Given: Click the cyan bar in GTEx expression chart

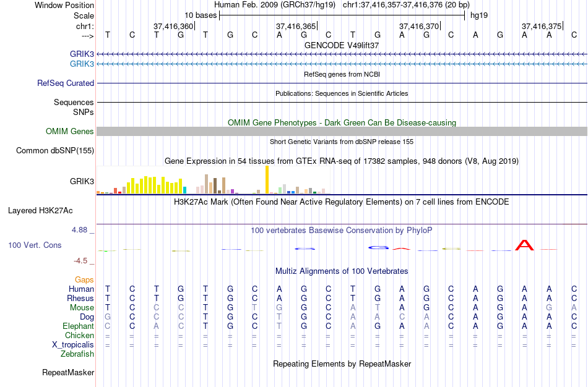Looking at the screenshot, I should tap(184, 190).
